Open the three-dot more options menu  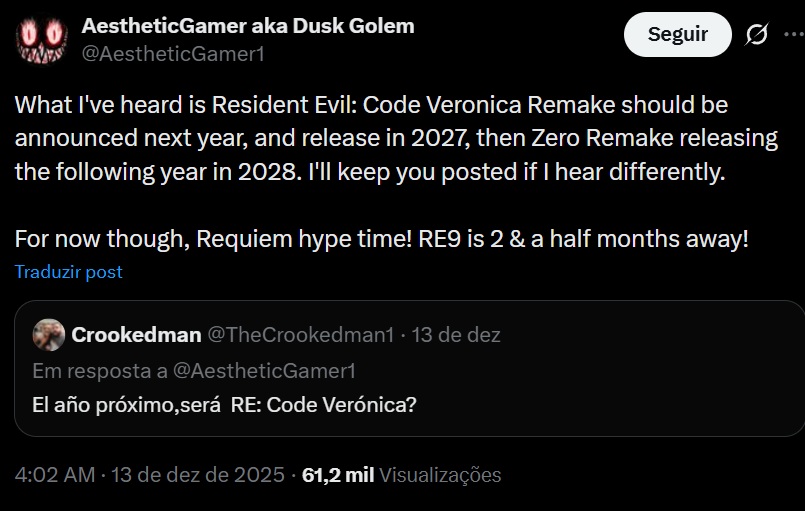(x=795, y=35)
